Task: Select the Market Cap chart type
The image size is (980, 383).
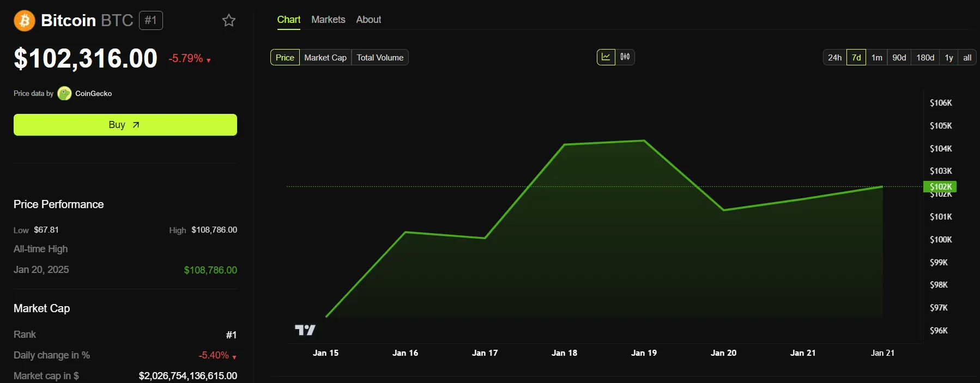Action: (325, 58)
